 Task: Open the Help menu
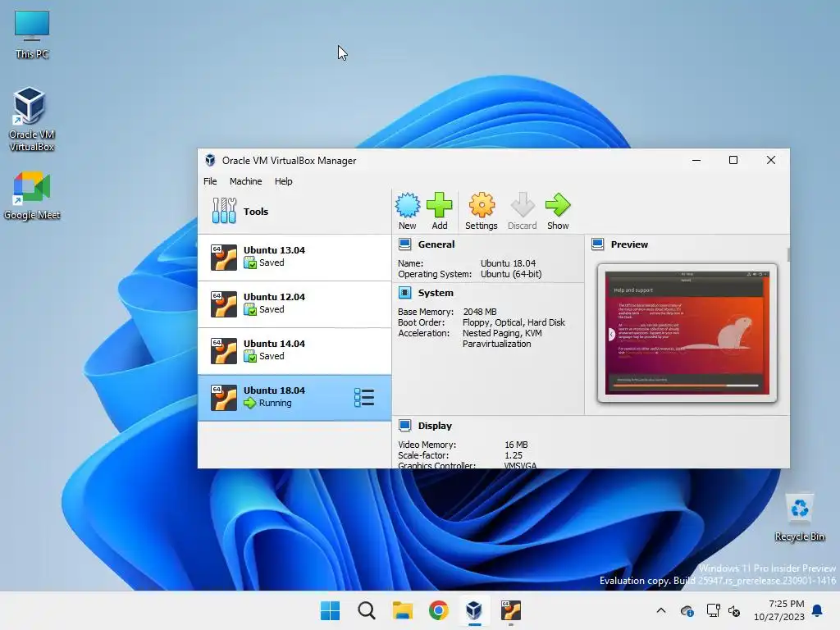coord(283,181)
